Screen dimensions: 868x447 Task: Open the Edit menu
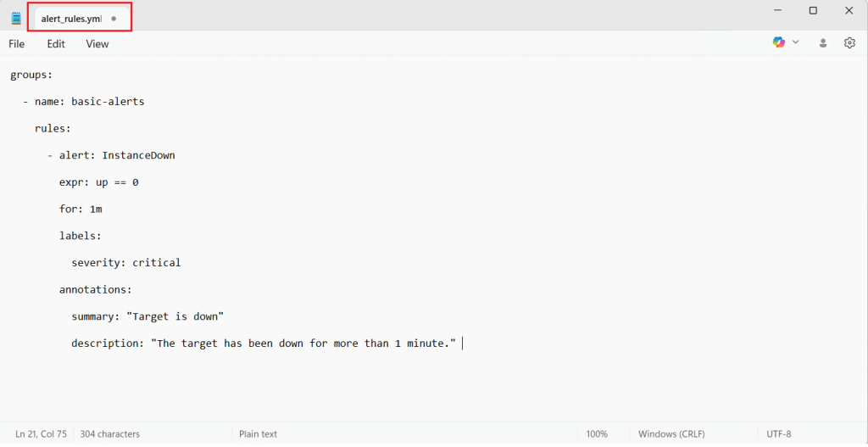pyautogui.click(x=56, y=44)
